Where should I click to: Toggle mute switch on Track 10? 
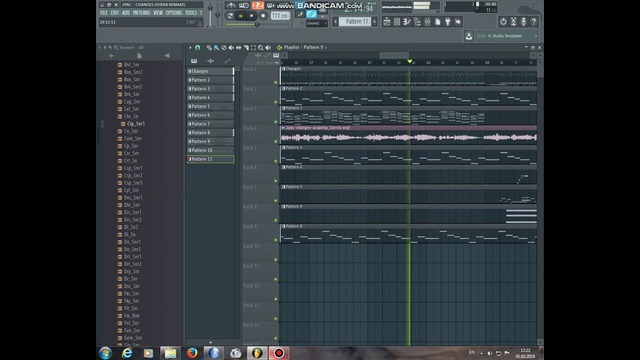coord(276,260)
